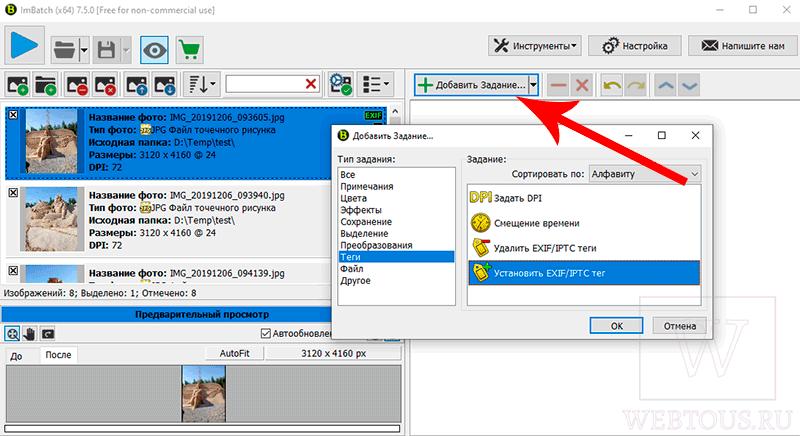Uncheck the Автообновление checkbox
800x436 pixels.
[x=265, y=334]
